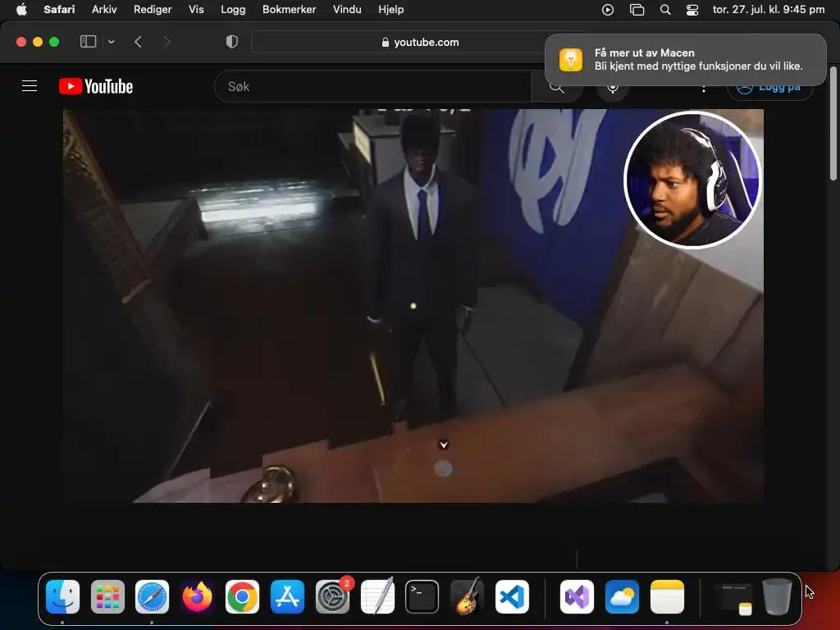
Task: Click the Tips lightbulb notification icon
Action: tap(571, 59)
